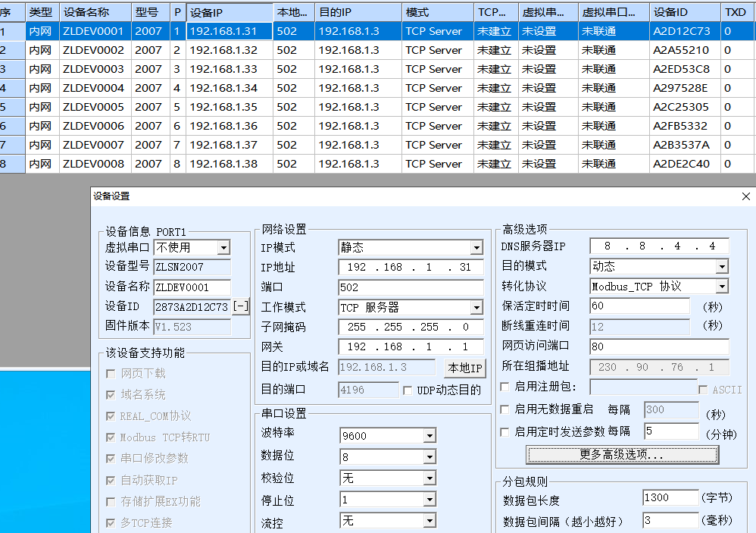The width and height of the screenshot is (756, 533).
Task: Open the 虚拟串口 dropdown
Action: 223,248
